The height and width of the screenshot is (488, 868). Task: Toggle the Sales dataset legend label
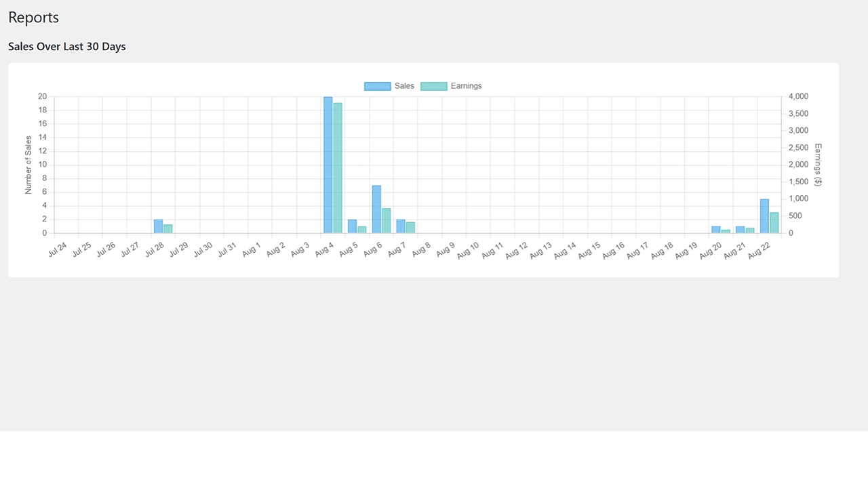[404, 86]
